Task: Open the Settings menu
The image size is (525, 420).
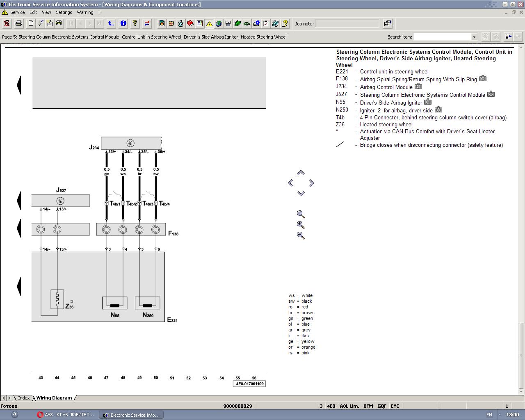Action: (64, 12)
